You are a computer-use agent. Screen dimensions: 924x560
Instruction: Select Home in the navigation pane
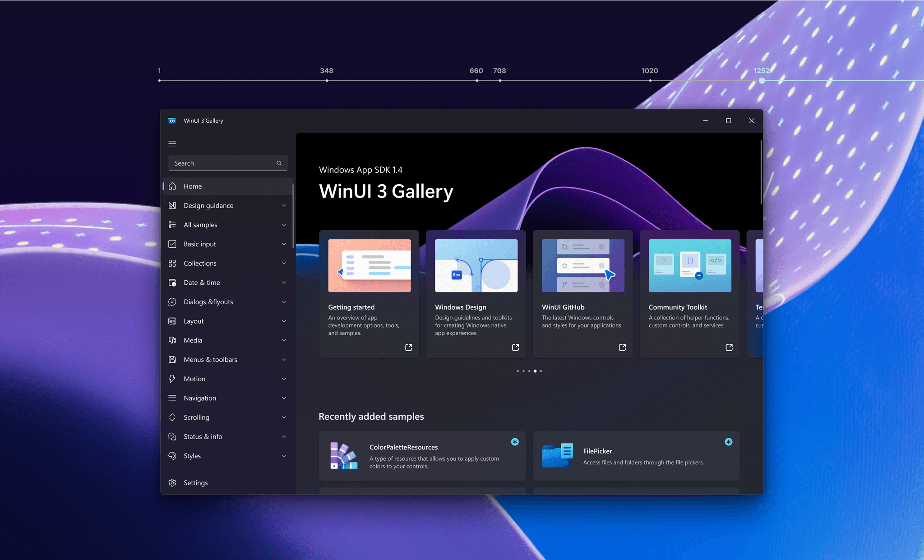coord(193,186)
